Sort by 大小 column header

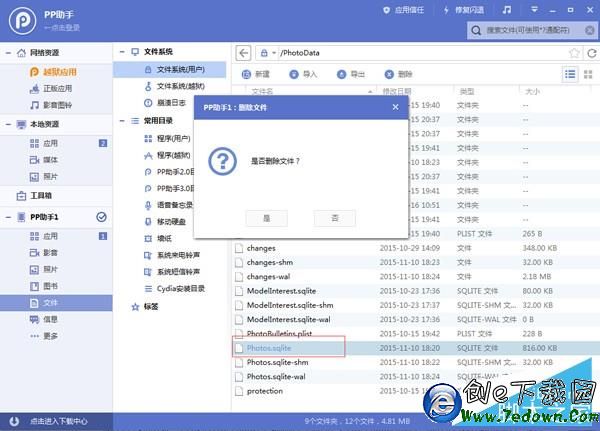point(532,91)
